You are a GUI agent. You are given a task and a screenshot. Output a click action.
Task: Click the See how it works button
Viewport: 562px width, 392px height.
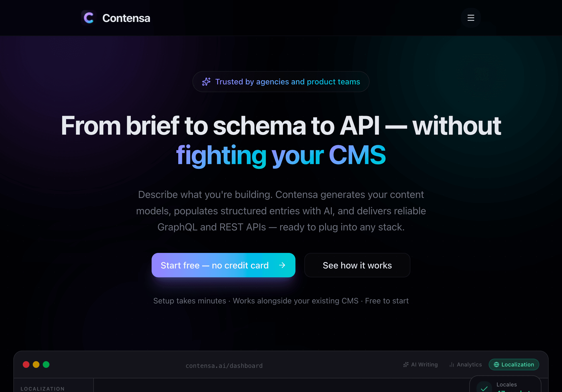tap(357, 265)
